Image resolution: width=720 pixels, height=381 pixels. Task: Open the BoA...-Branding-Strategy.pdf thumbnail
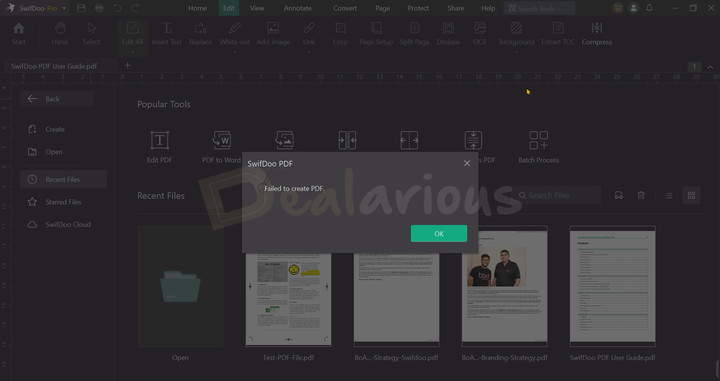point(505,286)
